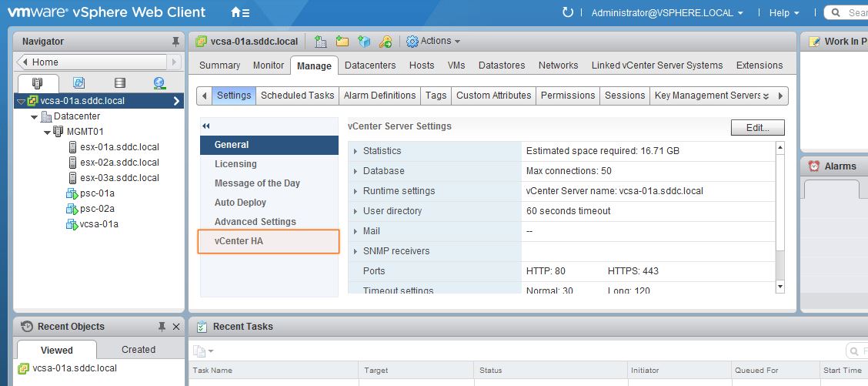Open the Datacenters tab
The height and width of the screenshot is (386, 868).
tap(370, 65)
